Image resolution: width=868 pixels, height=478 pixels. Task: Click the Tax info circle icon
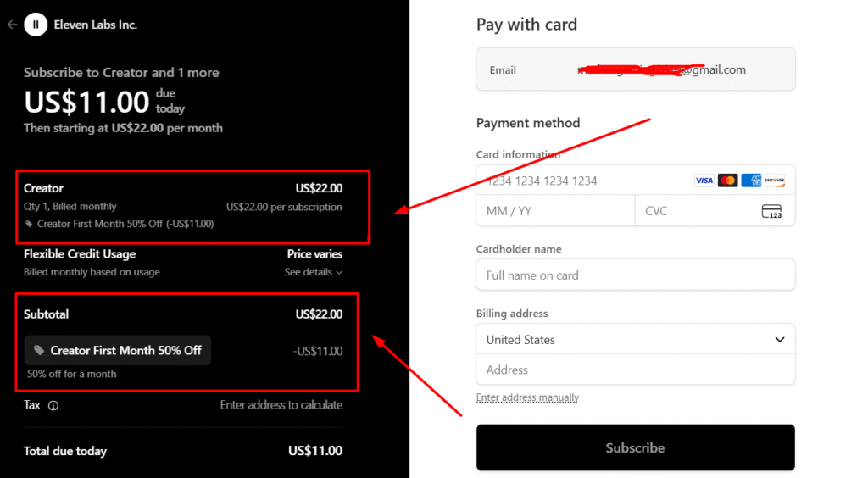[53, 406]
